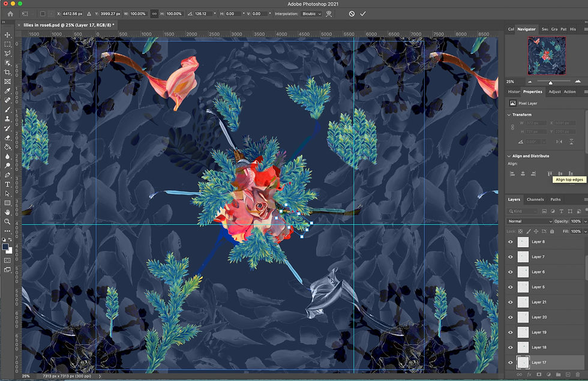Hide Layer 20

click(x=511, y=317)
